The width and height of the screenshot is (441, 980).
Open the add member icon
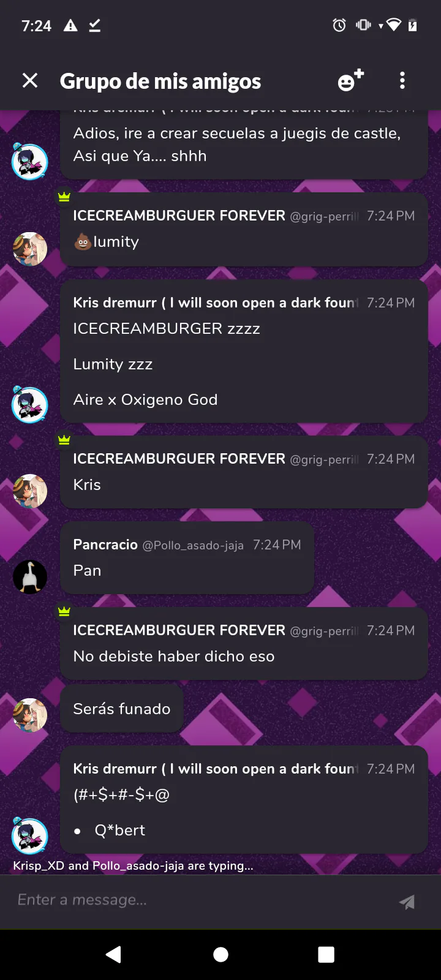coord(351,80)
